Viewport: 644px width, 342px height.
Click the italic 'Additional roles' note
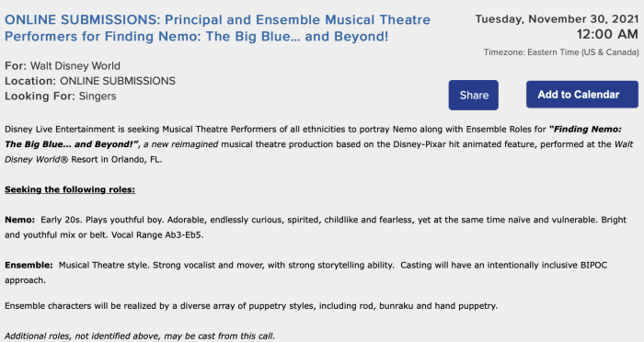(140, 336)
